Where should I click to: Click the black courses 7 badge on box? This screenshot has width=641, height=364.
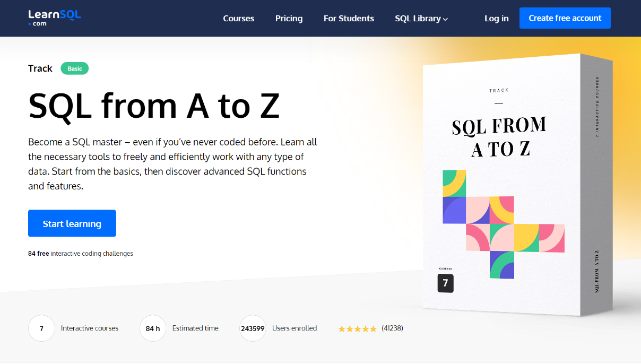pyautogui.click(x=445, y=283)
